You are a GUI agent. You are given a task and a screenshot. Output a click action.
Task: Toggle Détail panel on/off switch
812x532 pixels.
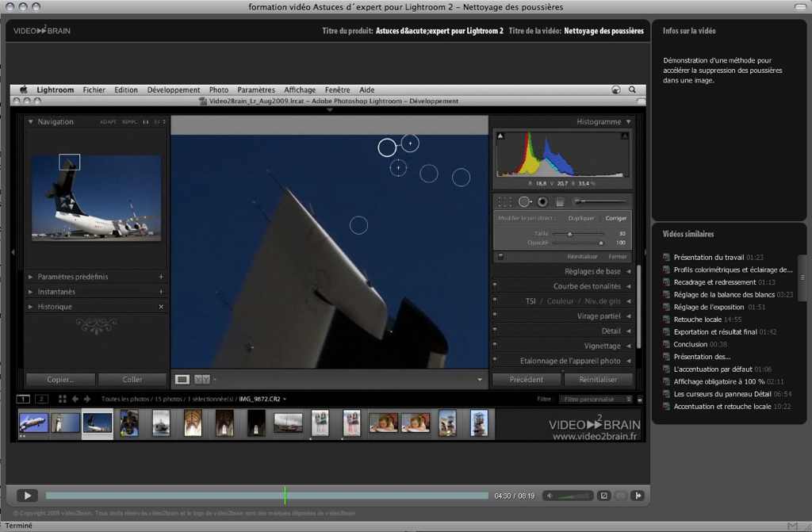(x=495, y=330)
